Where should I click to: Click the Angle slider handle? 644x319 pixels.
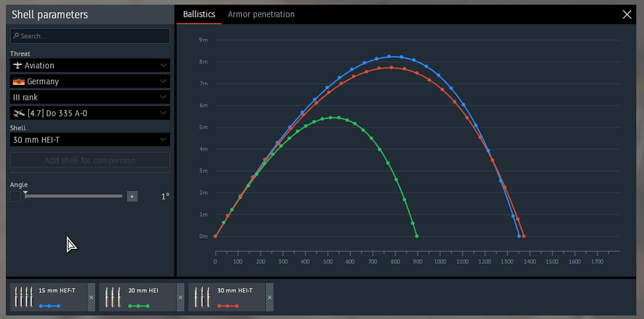[26, 194]
